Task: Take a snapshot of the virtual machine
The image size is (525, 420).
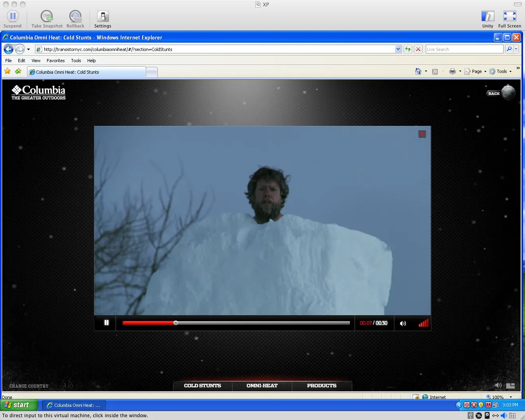Action: coord(47,19)
